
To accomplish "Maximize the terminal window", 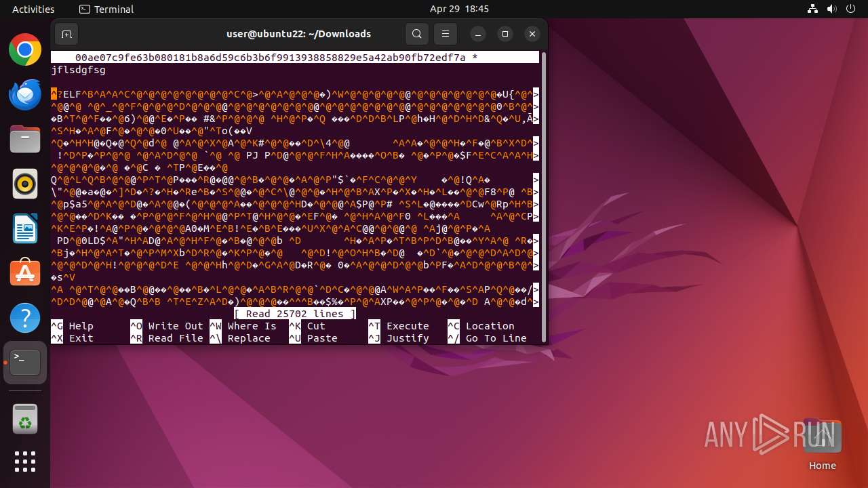I will point(505,34).
